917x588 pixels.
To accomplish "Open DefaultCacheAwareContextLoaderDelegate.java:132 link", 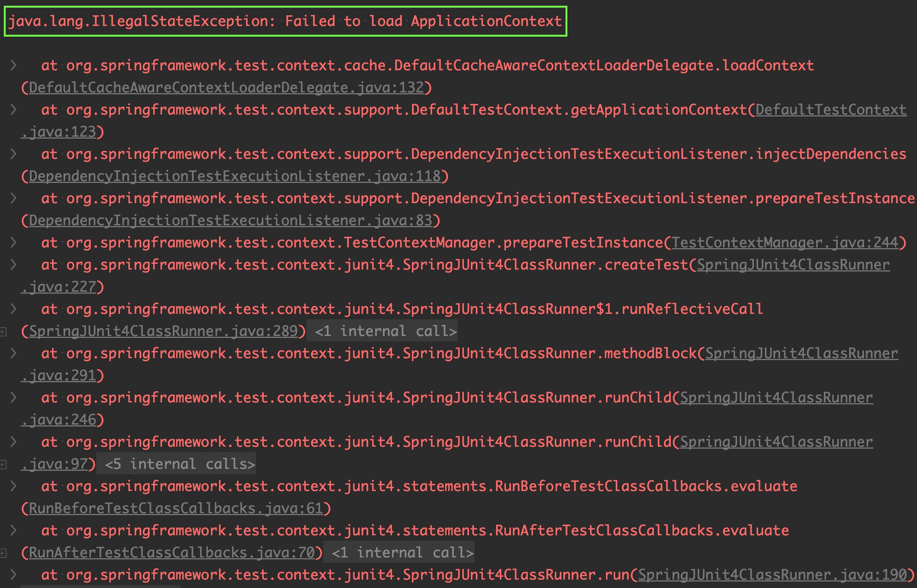I will (x=226, y=88).
